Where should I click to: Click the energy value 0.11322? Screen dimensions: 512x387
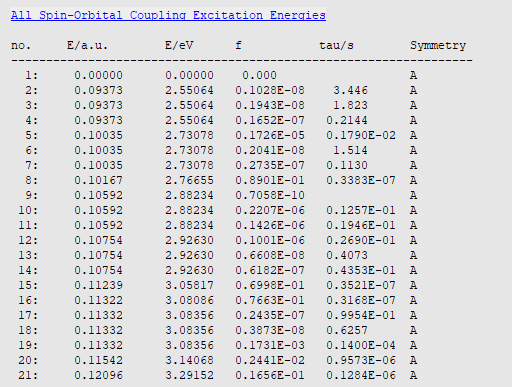coord(98,300)
